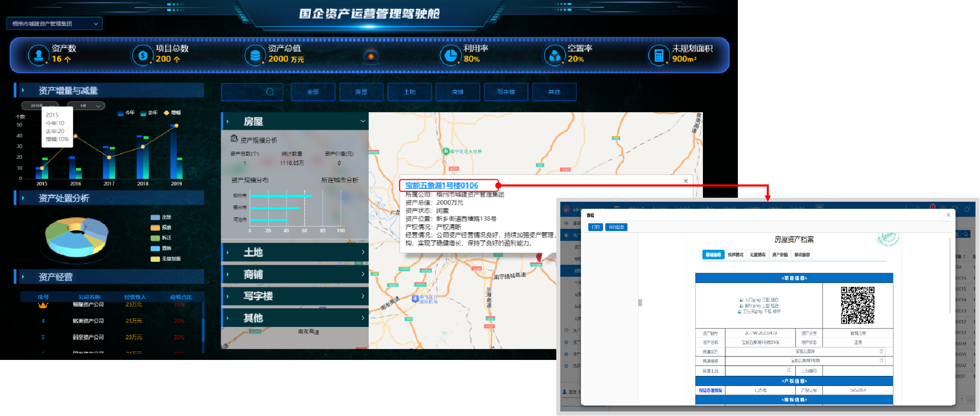This screenshot has width=980, height=416.
Task: Switch to the 资产价值 tab
Action: (780, 255)
